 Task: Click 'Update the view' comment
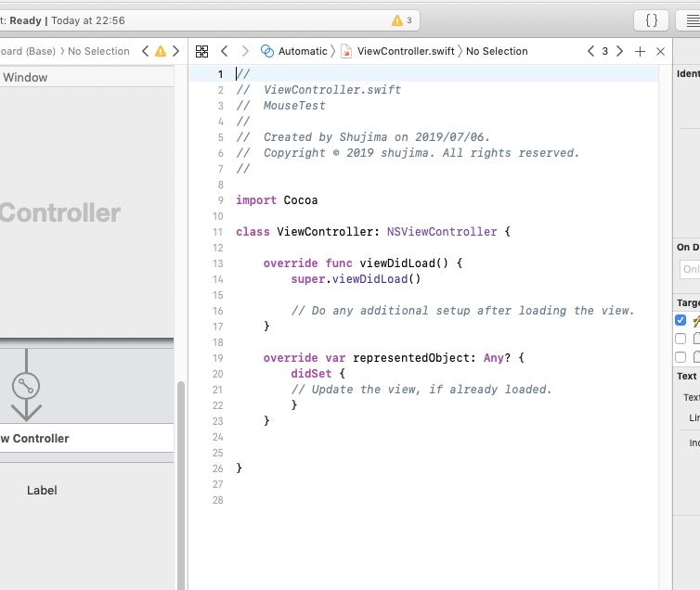pos(421,390)
